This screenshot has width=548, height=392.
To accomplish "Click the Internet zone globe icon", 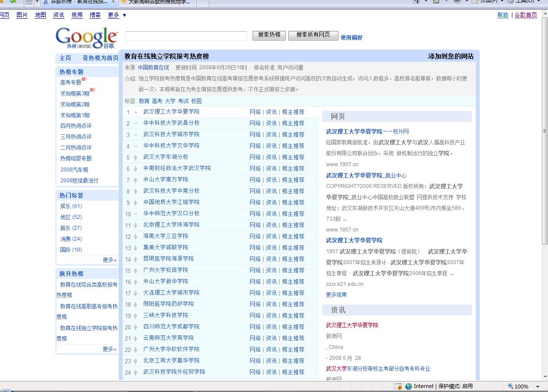I will tap(408, 386).
